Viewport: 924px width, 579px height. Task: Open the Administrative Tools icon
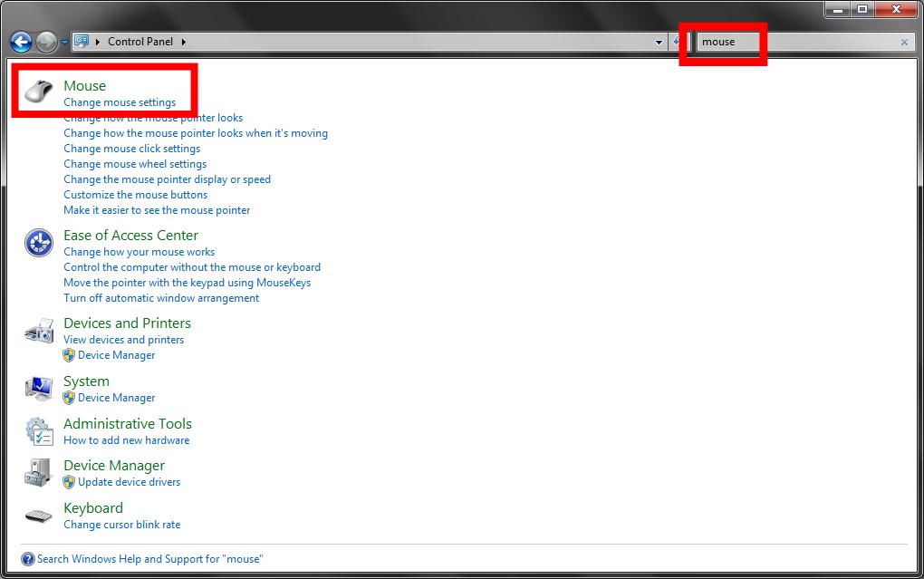(37, 430)
